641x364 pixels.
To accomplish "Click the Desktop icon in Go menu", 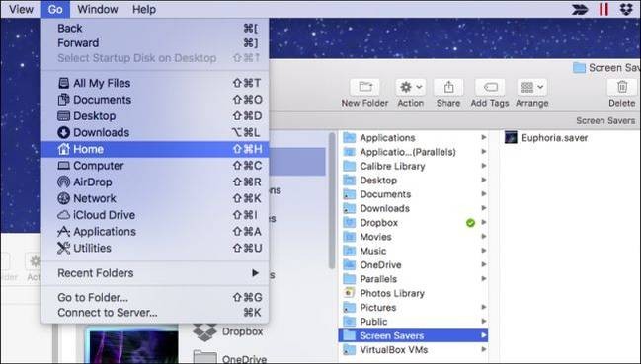I will 64,115.
